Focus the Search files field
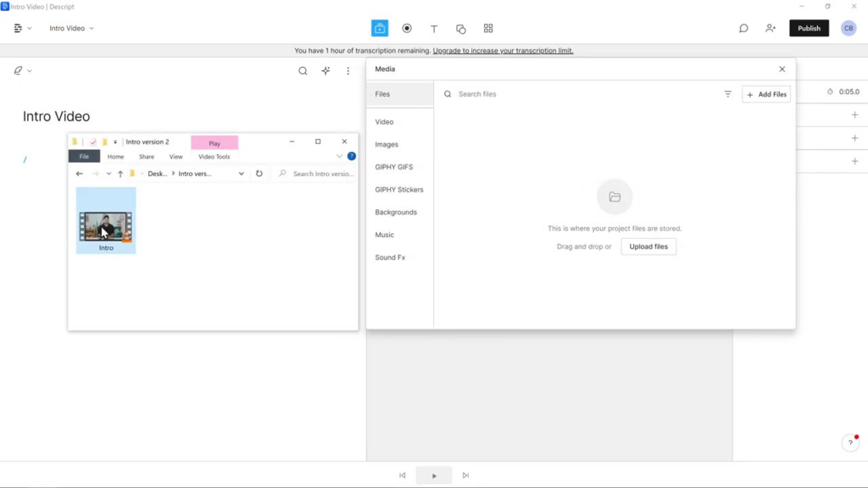Viewport: 868px width, 488px height. 581,94
